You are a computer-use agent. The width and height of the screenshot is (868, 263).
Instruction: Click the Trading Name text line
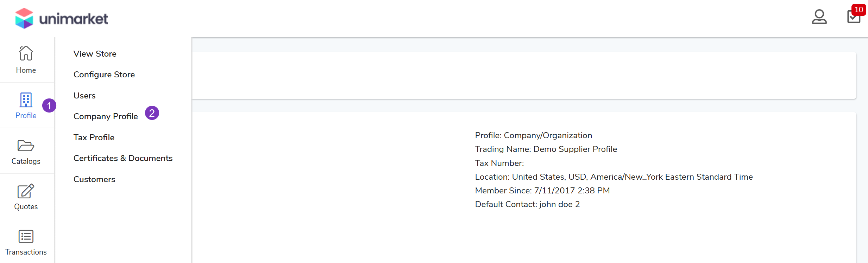546,149
